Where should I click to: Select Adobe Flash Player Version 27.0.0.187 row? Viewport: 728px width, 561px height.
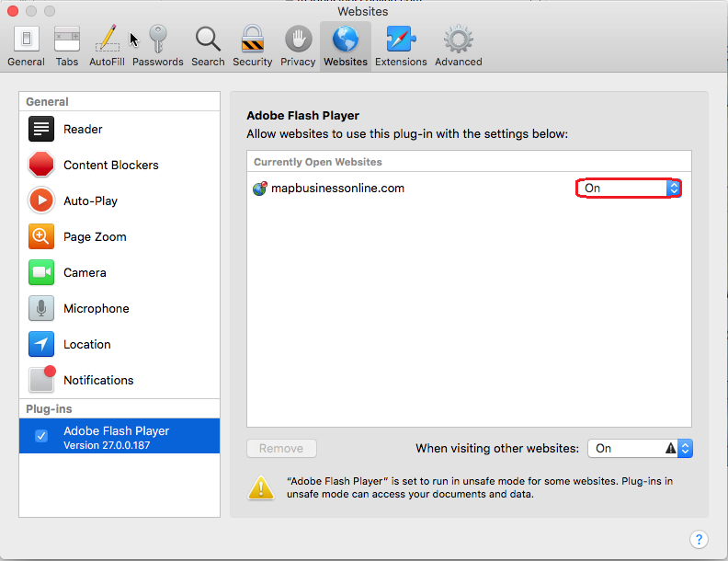(119, 436)
